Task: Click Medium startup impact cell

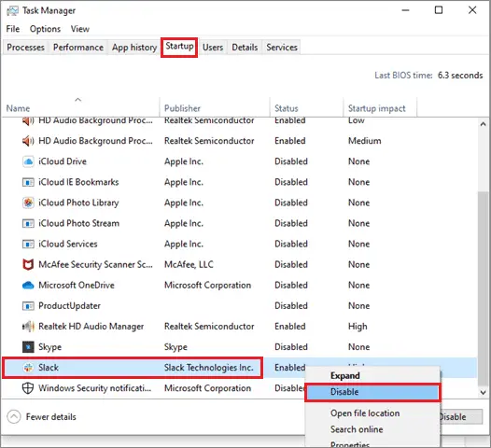Action: pyautogui.click(x=365, y=141)
